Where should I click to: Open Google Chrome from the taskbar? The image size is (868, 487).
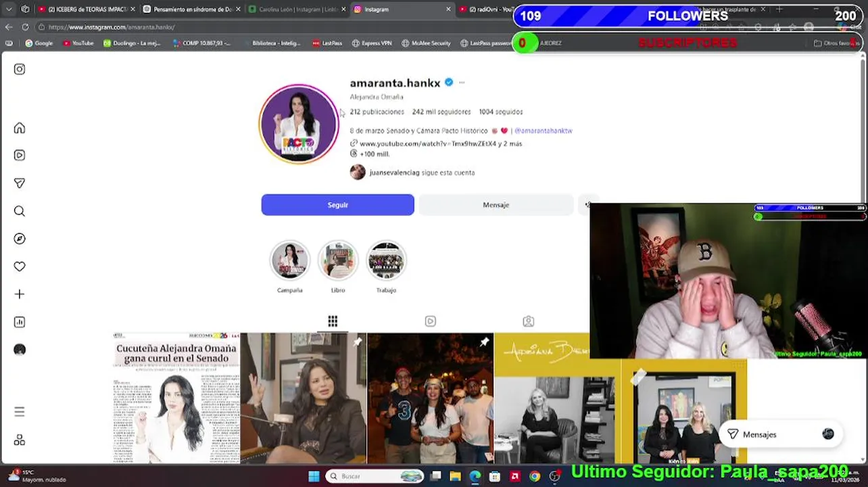point(535,476)
